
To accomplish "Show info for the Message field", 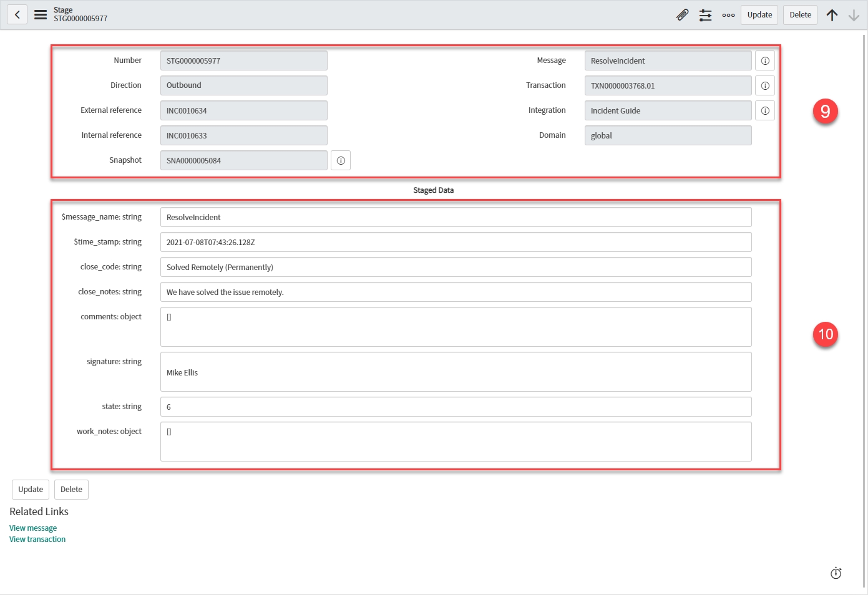I will pyautogui.click(x=764, y=60).
